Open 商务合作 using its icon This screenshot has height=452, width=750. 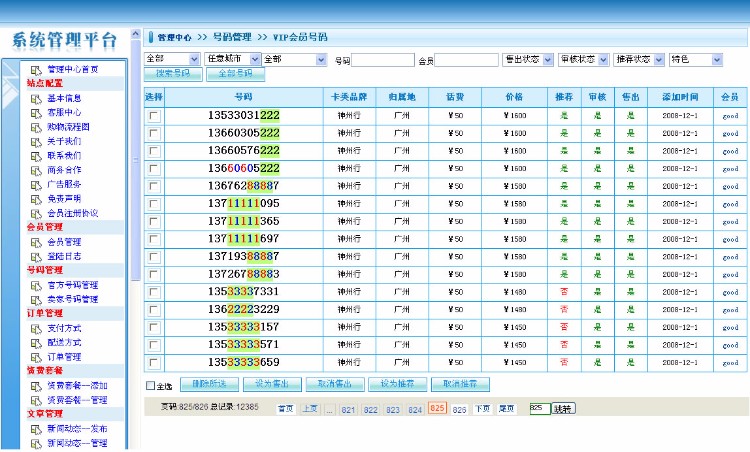pyautogui.click(x=36, y=171)
